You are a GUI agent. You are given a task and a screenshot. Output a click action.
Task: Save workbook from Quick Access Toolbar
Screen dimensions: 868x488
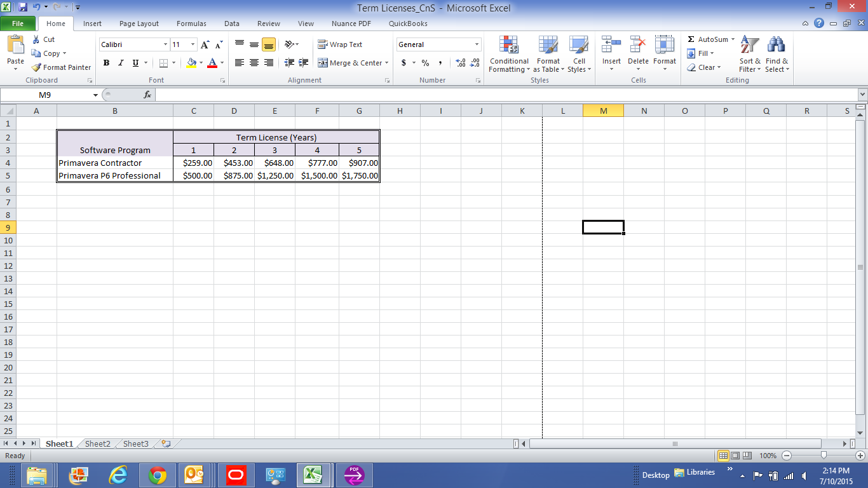point(23,8)
